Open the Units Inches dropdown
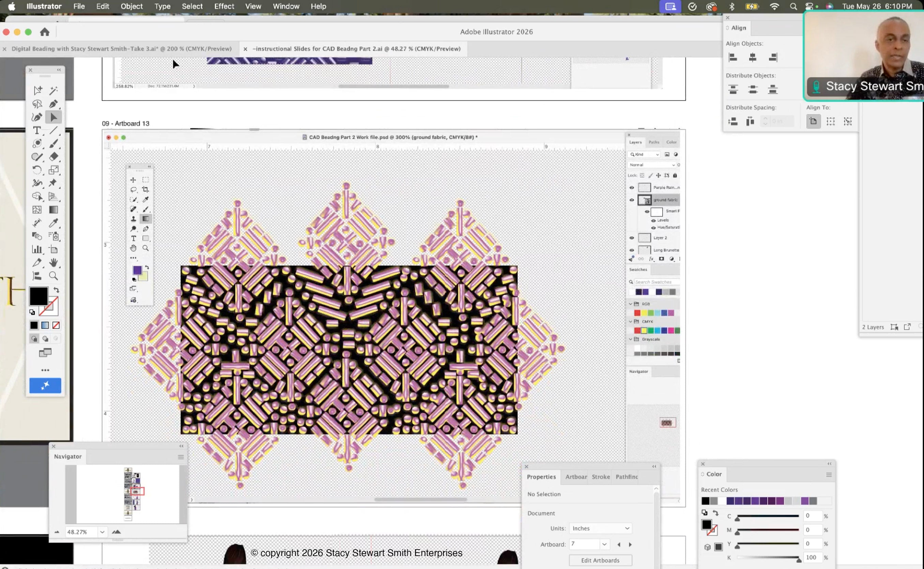Viewport: 924px width, 569px height. tap(600, 528)
